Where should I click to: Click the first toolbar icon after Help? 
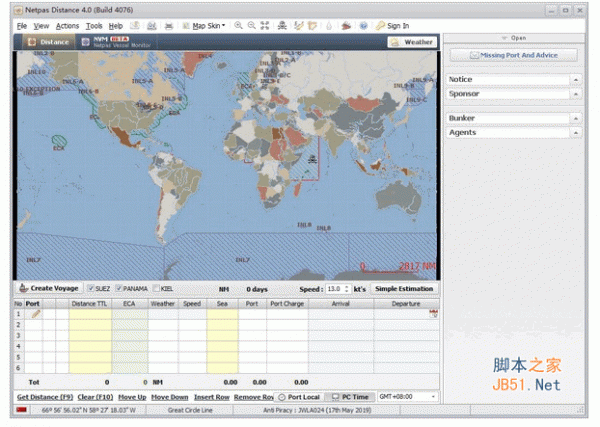pos(135,26)
